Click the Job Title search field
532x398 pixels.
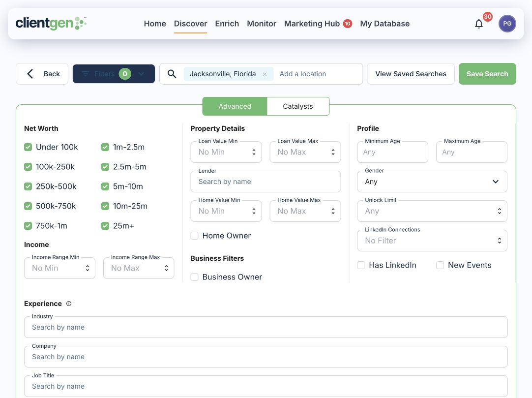(266, 387)
